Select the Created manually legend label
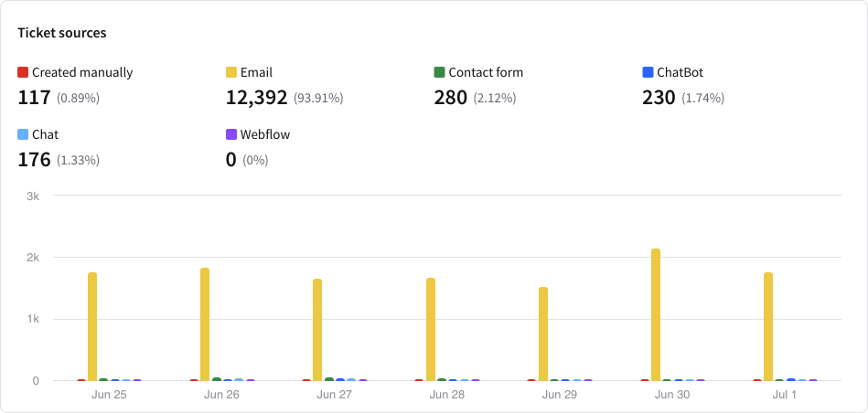This screenshot has width=868, height=413. pyautogui.click(x=82, y=72)
